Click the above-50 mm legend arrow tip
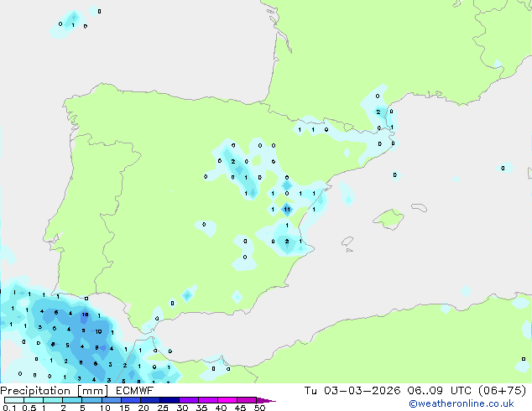 [x=266, y=400]
